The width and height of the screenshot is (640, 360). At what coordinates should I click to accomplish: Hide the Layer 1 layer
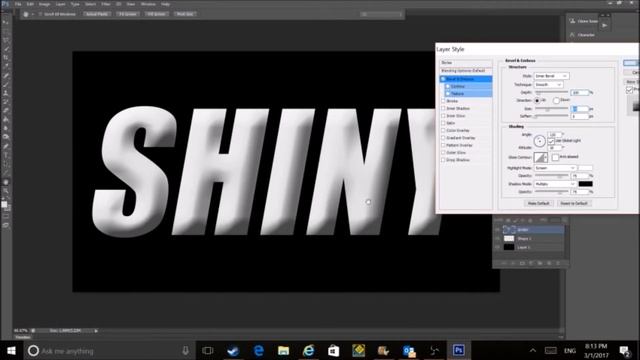tap(497, 247)
